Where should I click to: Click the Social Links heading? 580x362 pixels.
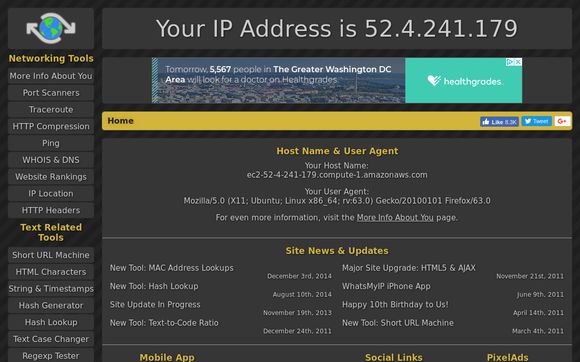(394, 357)
